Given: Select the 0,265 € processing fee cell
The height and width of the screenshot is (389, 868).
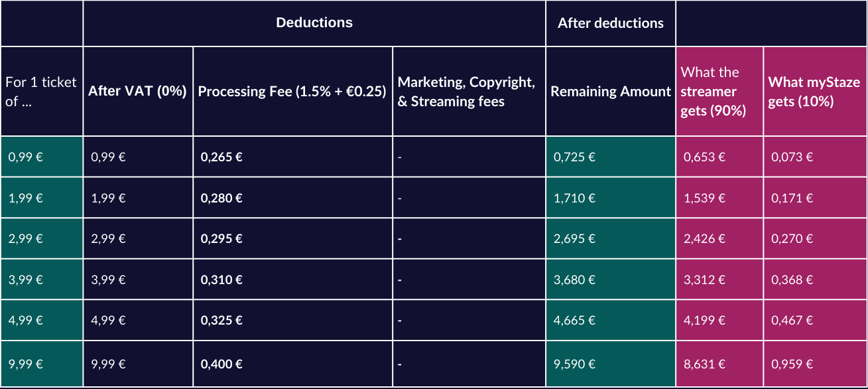Looking at the screenshot, I should click(221, 157).
